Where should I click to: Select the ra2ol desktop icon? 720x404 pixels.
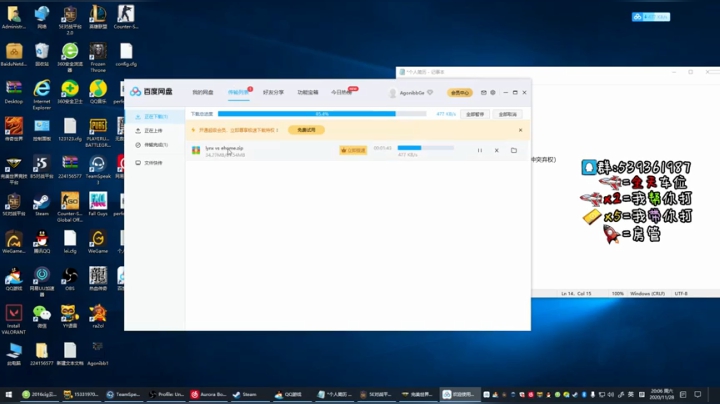pos(98,316)
